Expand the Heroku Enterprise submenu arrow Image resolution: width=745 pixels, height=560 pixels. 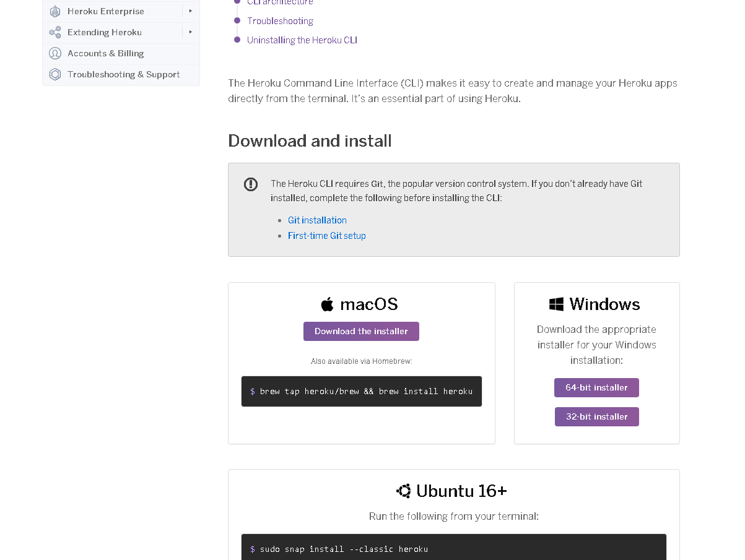click(191, 11)
